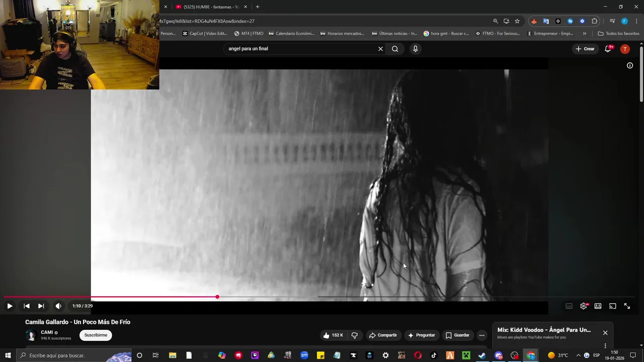Close the HUMBE - fantasmas tab
The height and width of the screenshot is (362, 644).
tap(246, 7)
